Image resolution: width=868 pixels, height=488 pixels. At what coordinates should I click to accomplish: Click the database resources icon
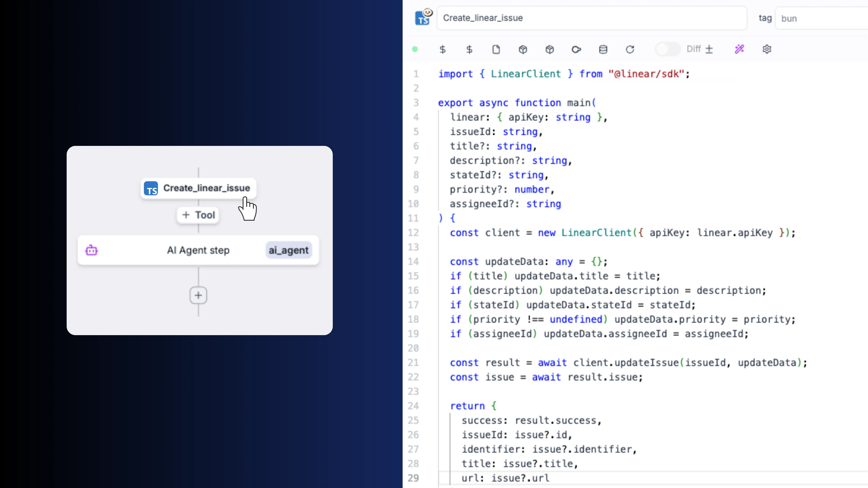pyautogui.click(x=603, y=49)
